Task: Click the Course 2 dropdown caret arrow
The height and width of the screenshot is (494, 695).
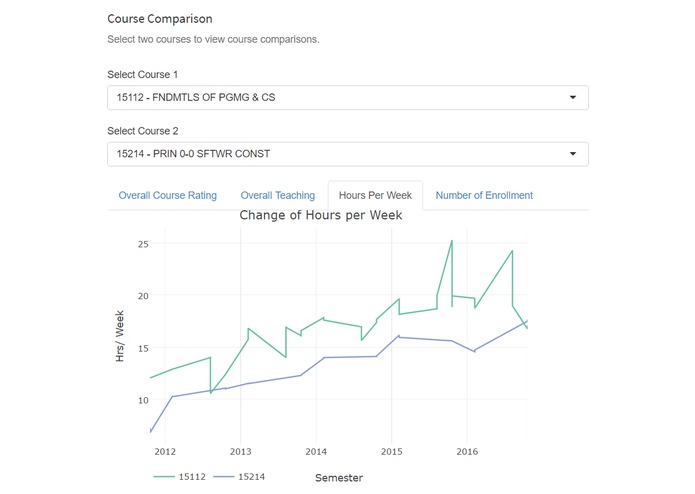Action: (573, 154)
